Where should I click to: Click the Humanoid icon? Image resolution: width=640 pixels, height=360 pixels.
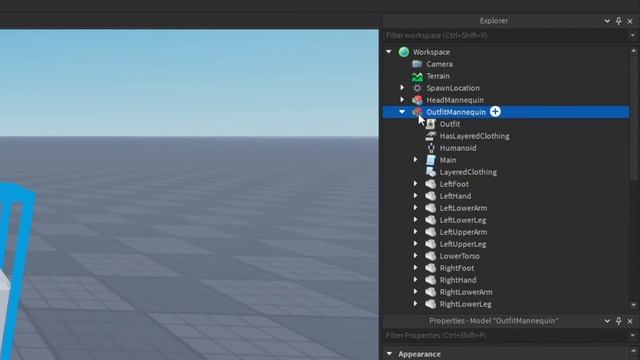430,148
